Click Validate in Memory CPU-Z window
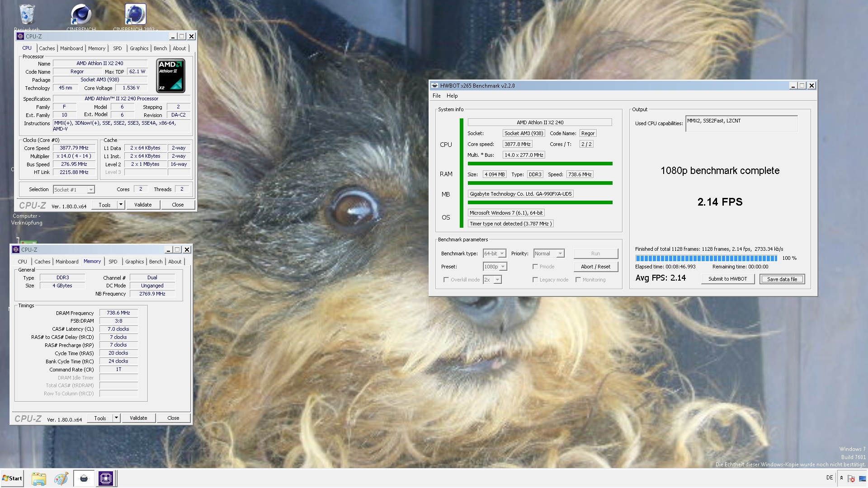 (138, 418)
